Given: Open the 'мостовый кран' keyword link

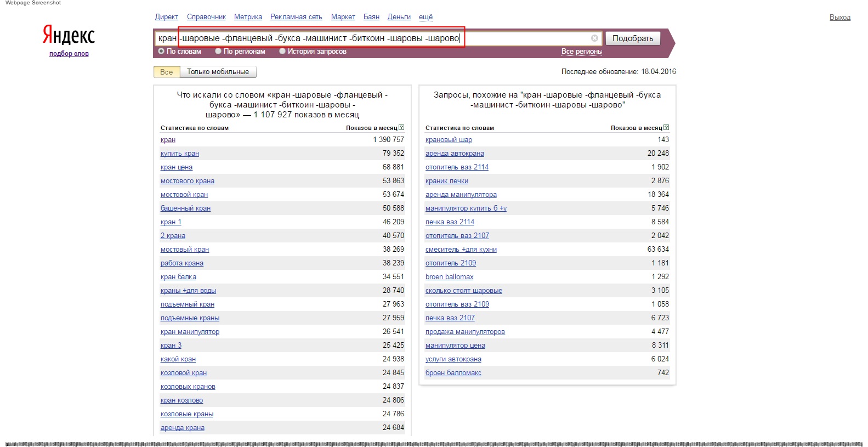Looking at the screenshot, I should (185, 250).
